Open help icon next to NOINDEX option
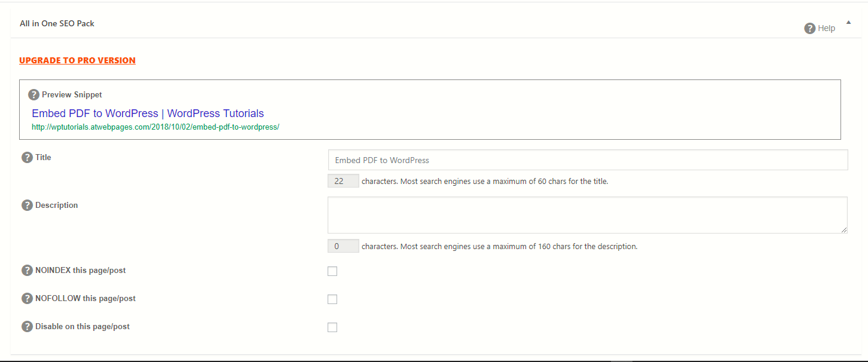 click(x=27, y=271)
